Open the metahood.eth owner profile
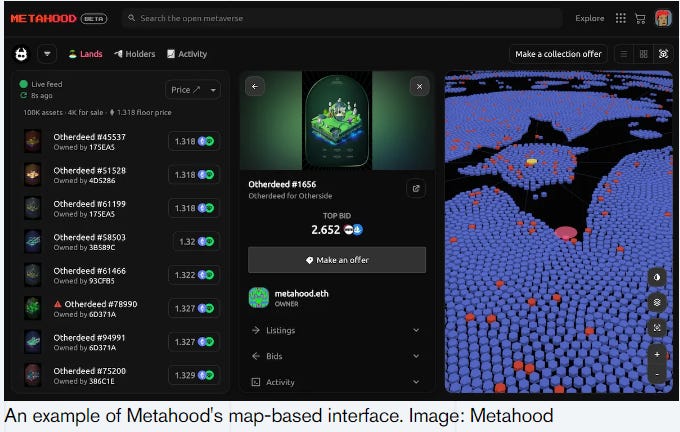 tap(301, 294)
